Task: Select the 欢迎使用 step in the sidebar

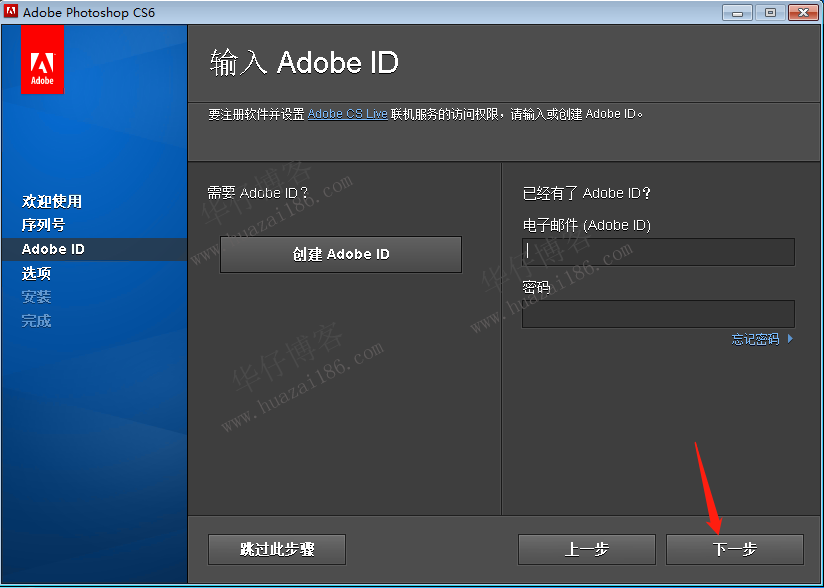Action: (52, 201)
